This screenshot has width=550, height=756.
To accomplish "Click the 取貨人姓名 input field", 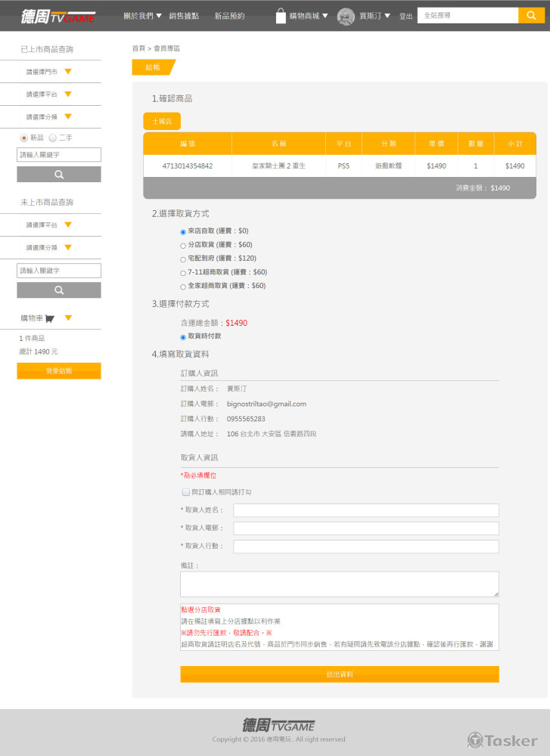I will click(366, 510).
